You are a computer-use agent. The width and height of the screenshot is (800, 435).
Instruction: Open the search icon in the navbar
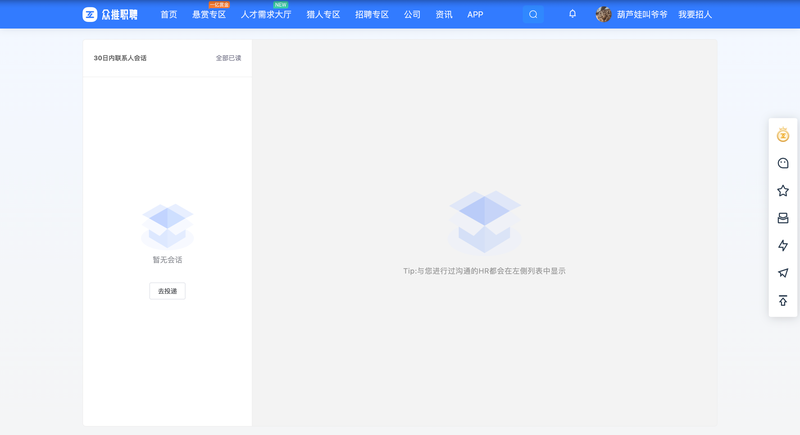pyautogui.click(x=533, y=14)
